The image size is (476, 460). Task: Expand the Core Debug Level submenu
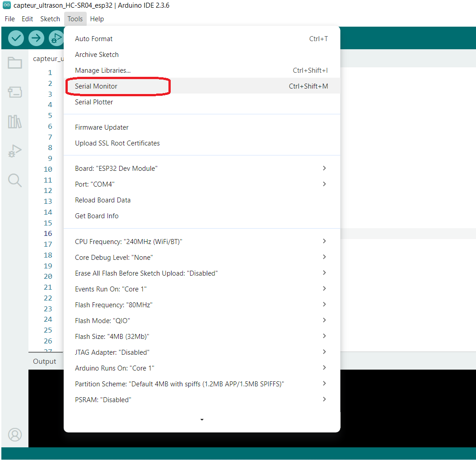click(x=202, y=258)
